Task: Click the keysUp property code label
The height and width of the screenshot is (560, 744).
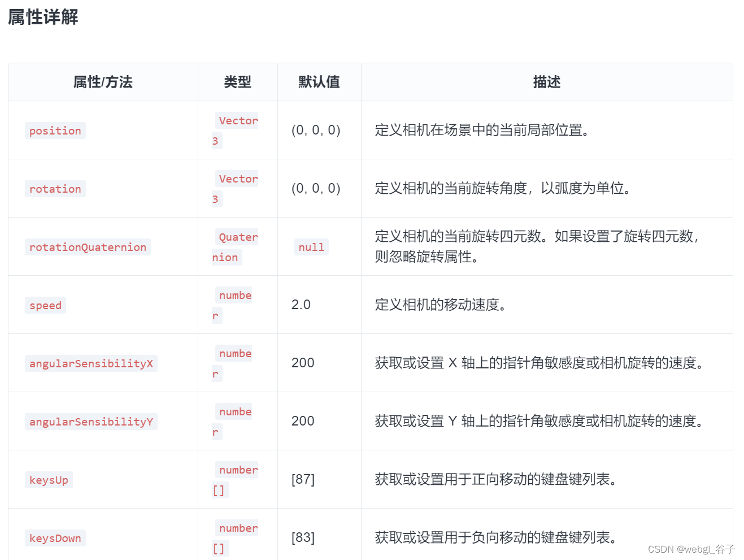Action: click(x=49, y=480)
